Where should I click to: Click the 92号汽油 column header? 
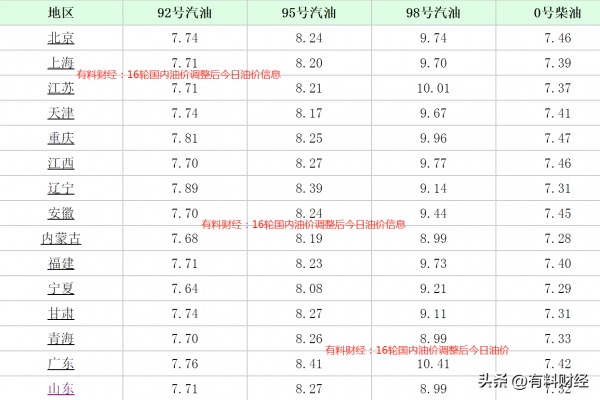click(184, 12)
